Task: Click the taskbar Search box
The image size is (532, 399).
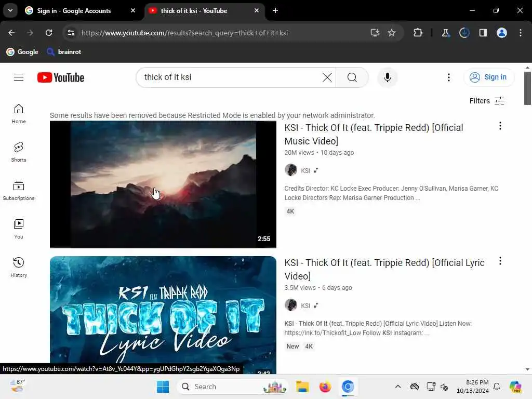Action: (x=232, y=387)
